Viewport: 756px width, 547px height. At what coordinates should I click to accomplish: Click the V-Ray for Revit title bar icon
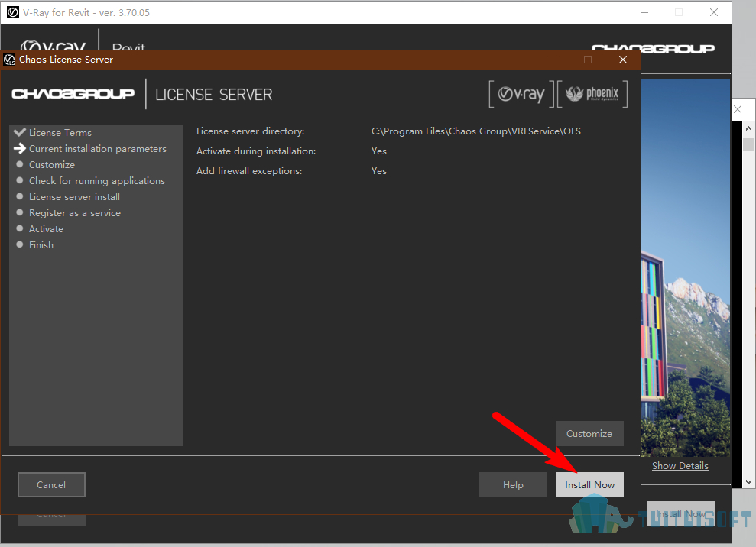[13, 12]
